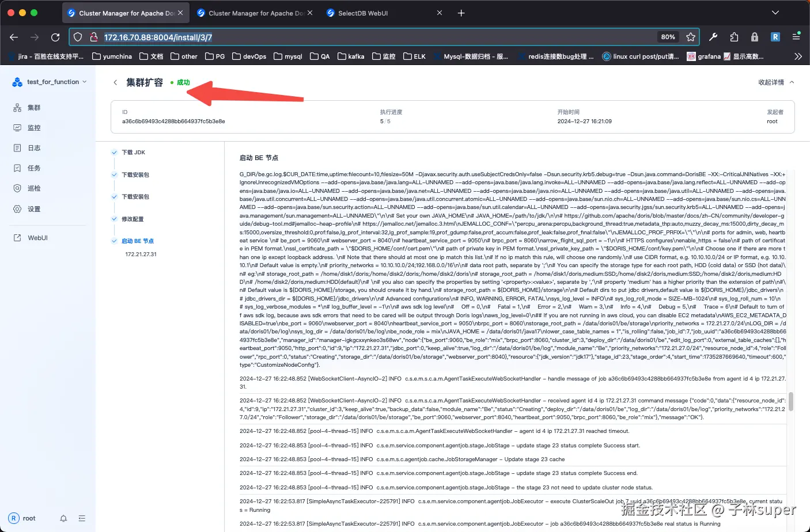Go back with the browser back arrow
Image resolution: width=810 pixels, height=532 pixels.
tap(14, 37)
